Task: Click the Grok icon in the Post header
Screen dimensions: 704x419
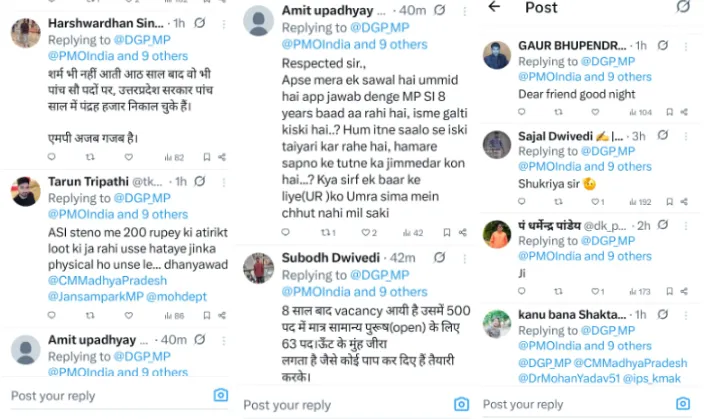Action: point(682,7)
